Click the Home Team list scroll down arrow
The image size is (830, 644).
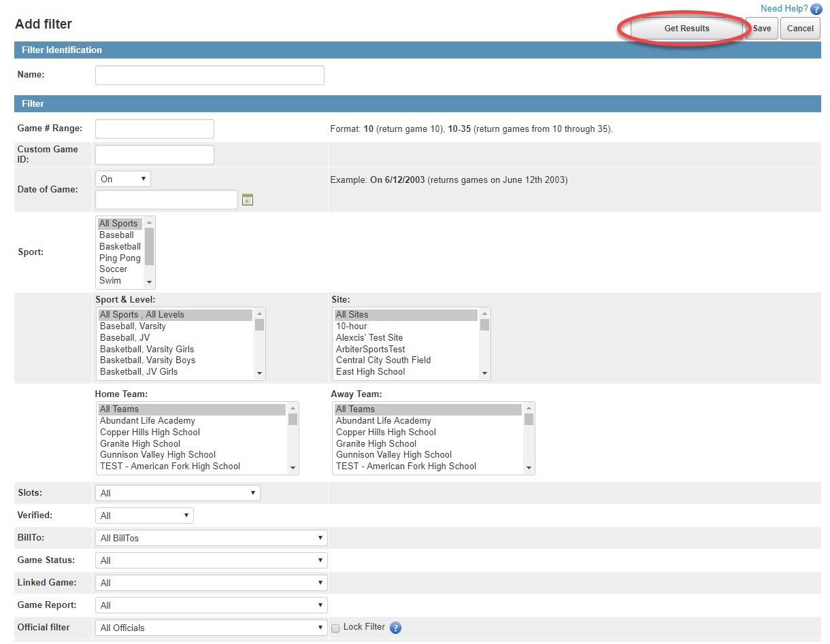(x=293, y=467)
